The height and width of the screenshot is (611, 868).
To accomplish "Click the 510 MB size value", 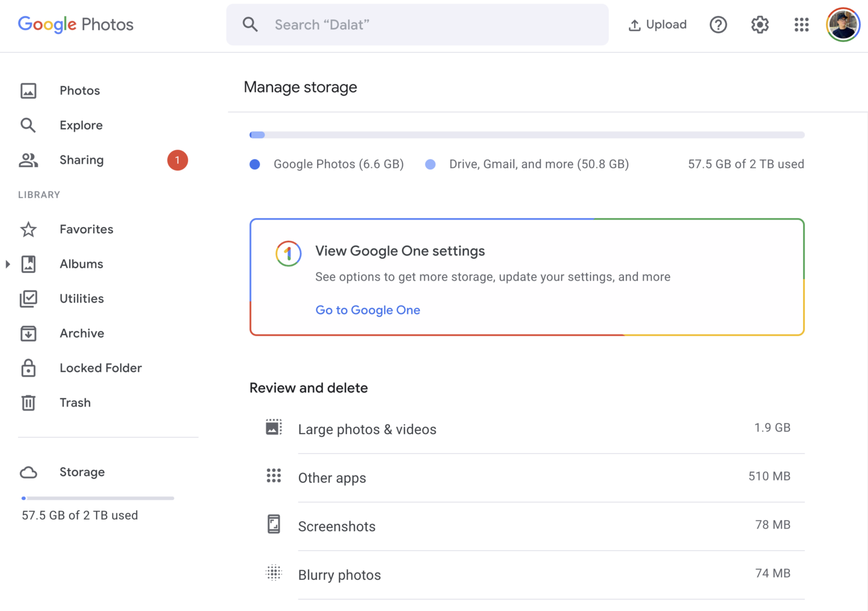I will tap(769, 476).
